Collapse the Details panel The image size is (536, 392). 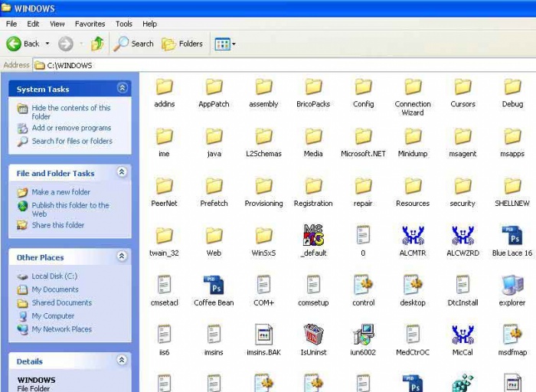[x=122, y=360]
